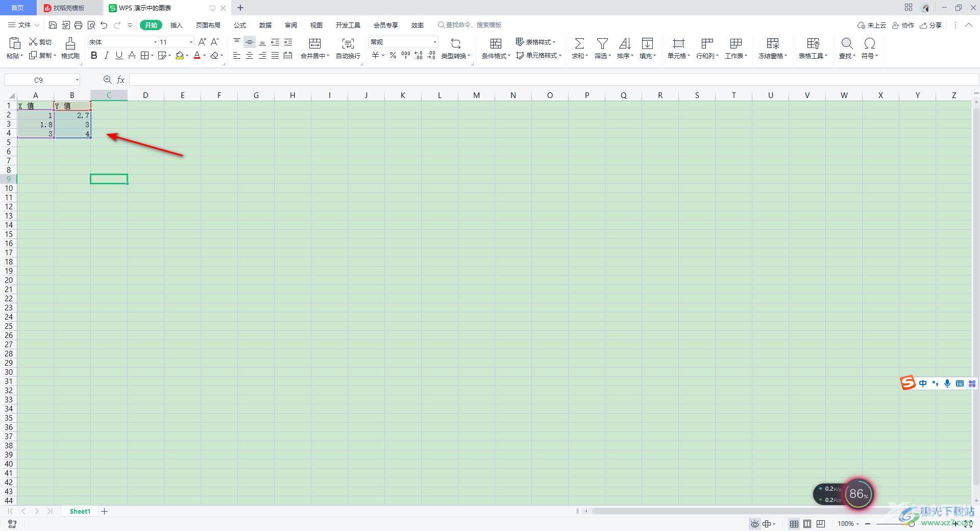
Task: Open a new document tab with plus
Action: pyautogui.click(x=240, y=8)
